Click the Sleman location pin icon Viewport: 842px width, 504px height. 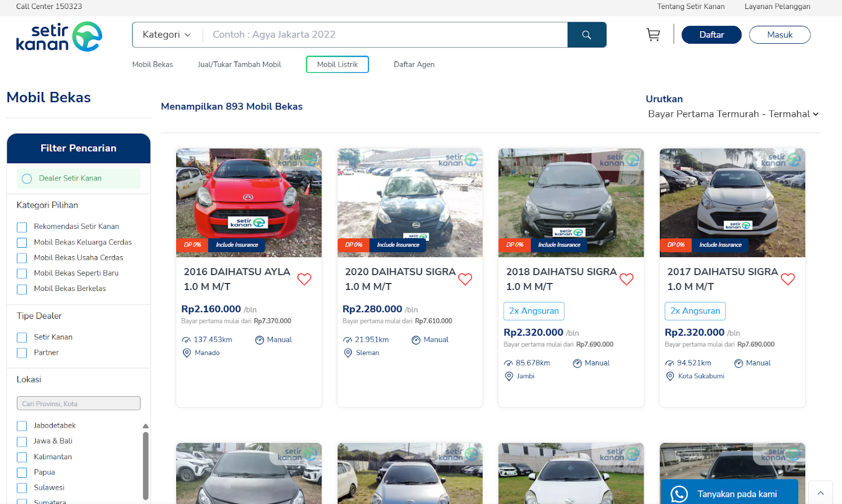[348, 353]
